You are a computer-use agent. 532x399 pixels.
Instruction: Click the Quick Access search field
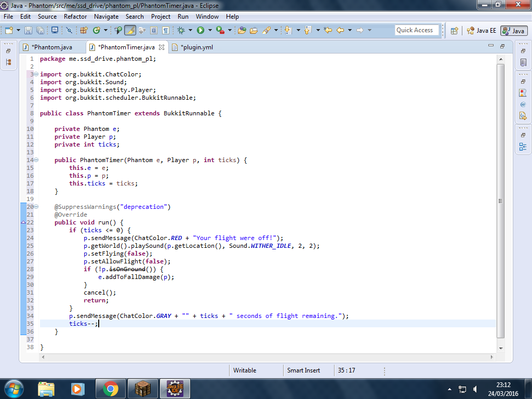(417, 30)
